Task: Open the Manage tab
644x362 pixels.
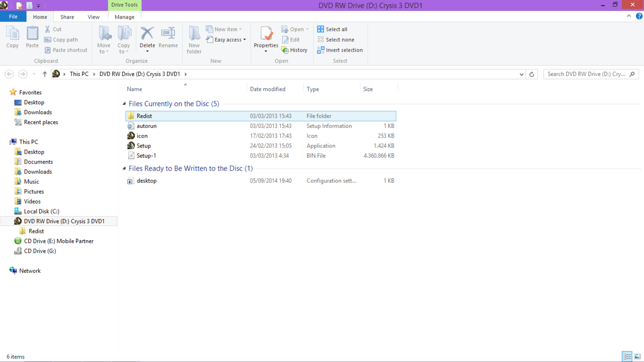Action: click(x=124, y=17)
